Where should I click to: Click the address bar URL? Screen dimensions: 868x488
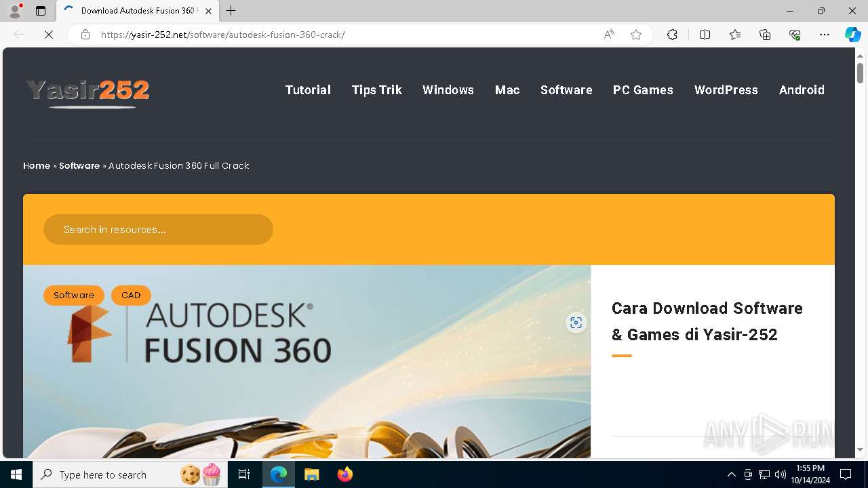point(222,35)
